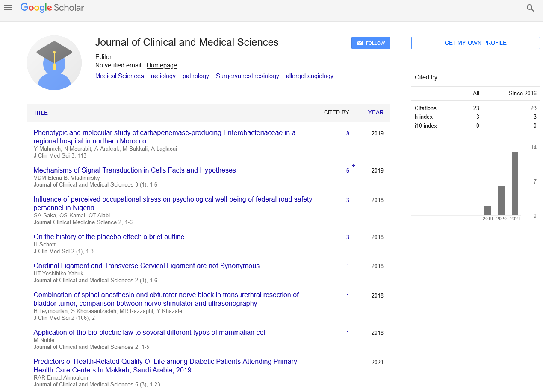Click the 2021 bar in citation chart
Image resolution: width=543 pixels, height=392 pixels.
click(x=515, y=184)
